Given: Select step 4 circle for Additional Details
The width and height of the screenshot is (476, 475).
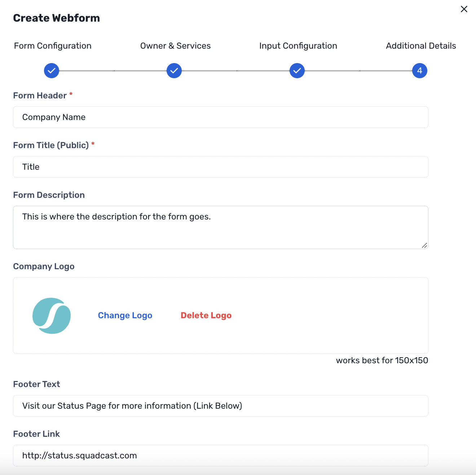Looking at the screenshot, I should coord(419,71).
